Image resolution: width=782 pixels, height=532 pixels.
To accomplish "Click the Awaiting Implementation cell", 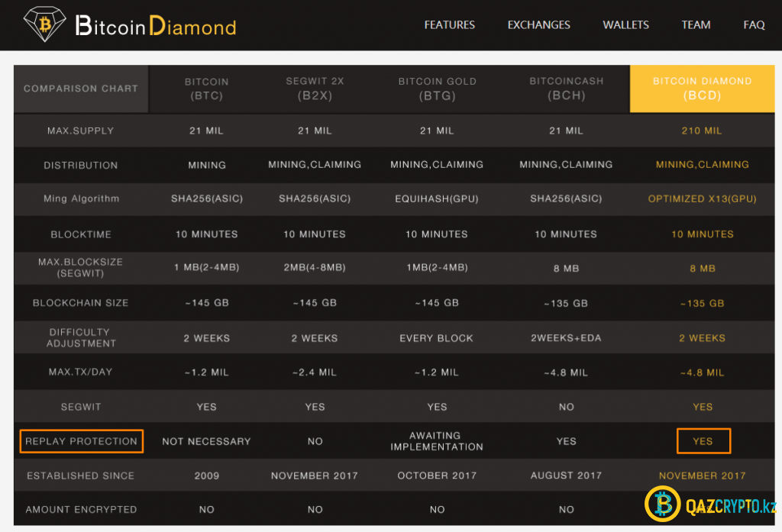I will [437, 441].
